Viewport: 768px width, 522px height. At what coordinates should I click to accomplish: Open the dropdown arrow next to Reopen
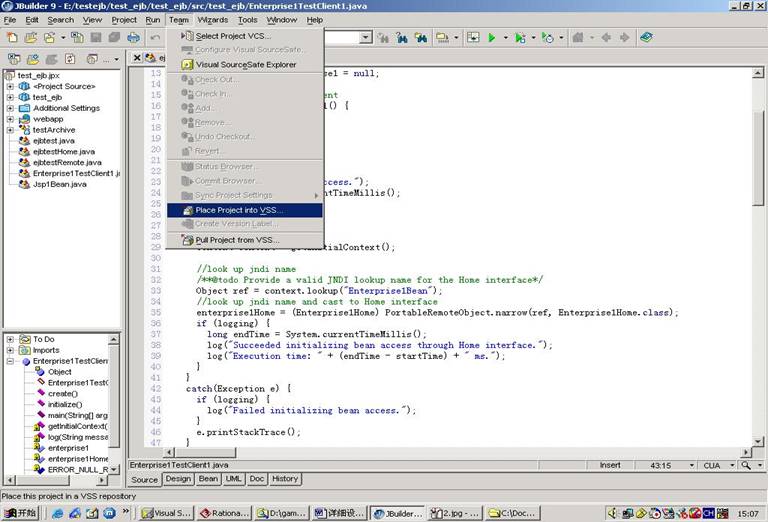point(63,37)
